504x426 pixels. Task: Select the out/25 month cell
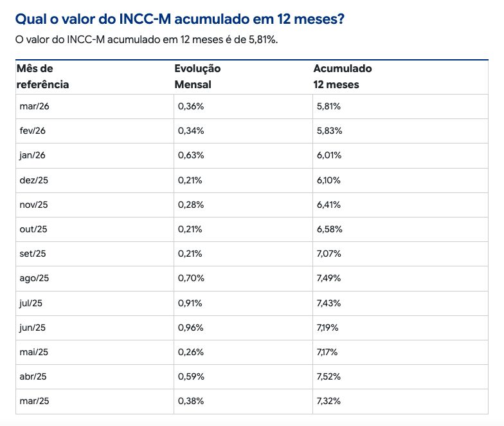pyautogui.click(x=34, y=229)
